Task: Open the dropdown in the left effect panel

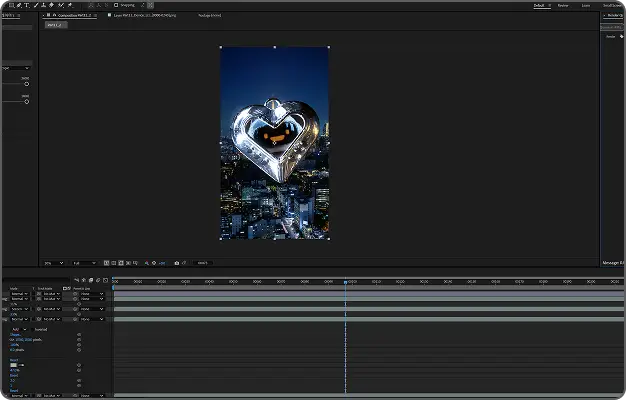Action: pos(16,68)
